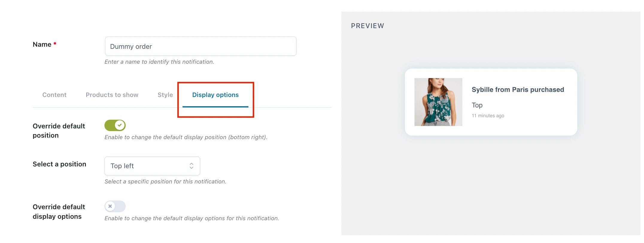Click the Top product name in preview
This screenshot has height=243, width=644.
click(477, 105)
